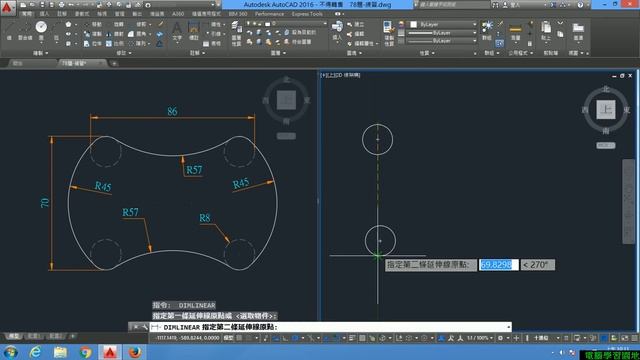Expand the Layers panel flyout
This screenshot has height=360, width=640.
coord(279,53)
